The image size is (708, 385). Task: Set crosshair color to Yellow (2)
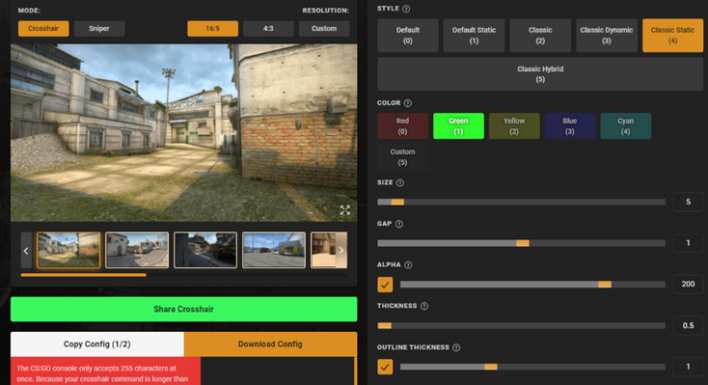coord(514,126)
